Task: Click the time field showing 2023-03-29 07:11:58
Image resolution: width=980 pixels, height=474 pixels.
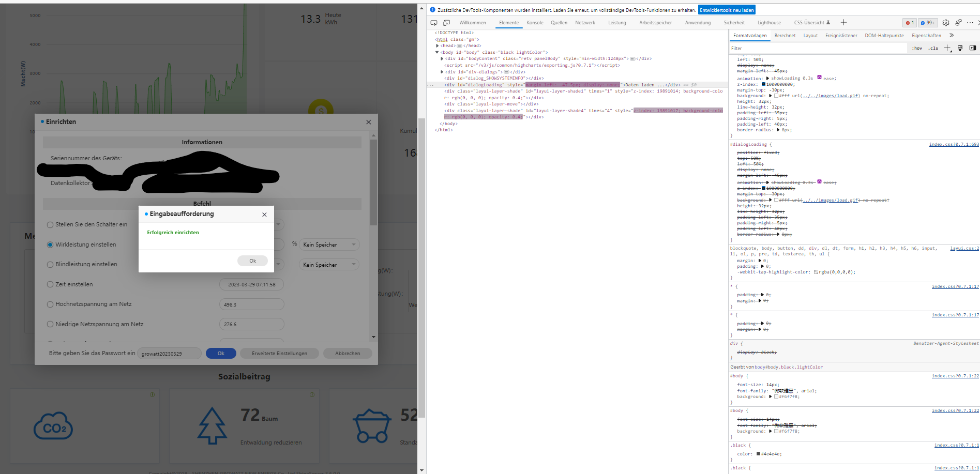Action: tap(252, 284)
